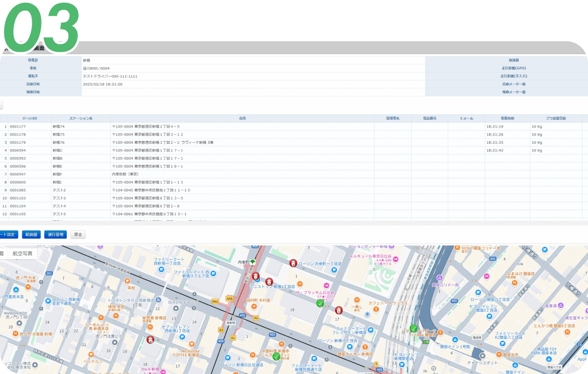Click station name 新橋75
Viewport: 588px width, 374px height.
[58, 135]
